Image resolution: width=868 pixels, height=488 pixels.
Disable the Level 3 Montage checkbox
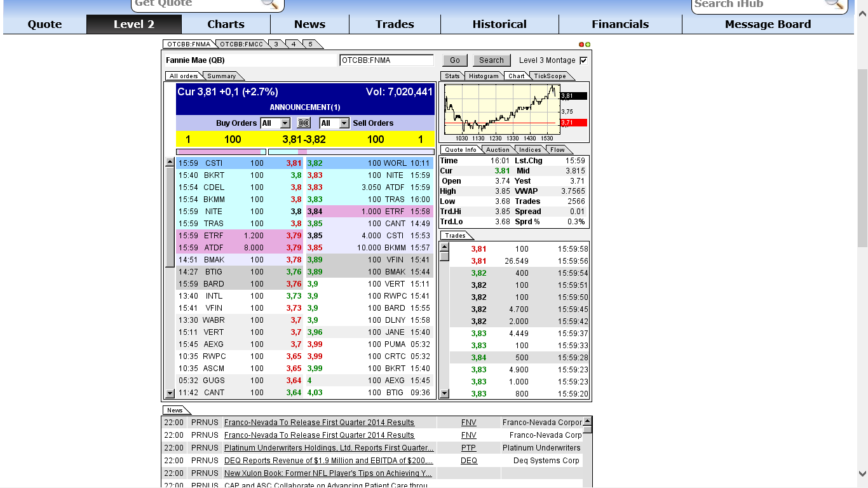coord(582,60)
